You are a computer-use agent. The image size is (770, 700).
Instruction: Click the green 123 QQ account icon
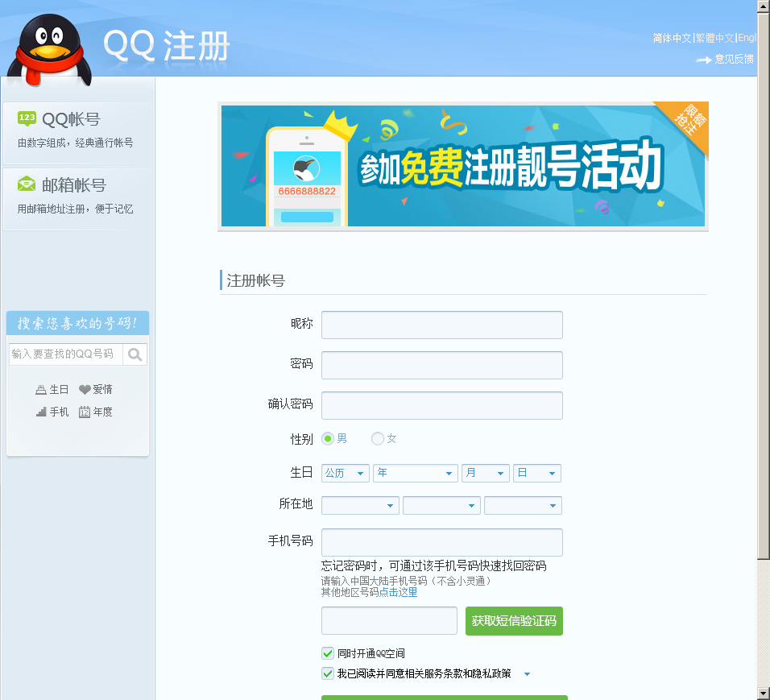(x=27, y=118)
